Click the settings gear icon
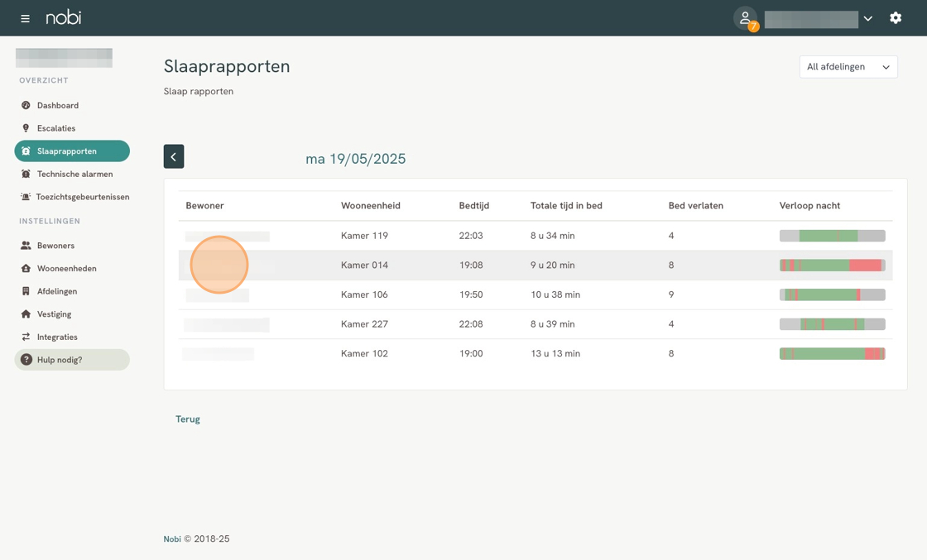This screenshot has height=560, width=927. pyautogui.click(x=896, y=18)
